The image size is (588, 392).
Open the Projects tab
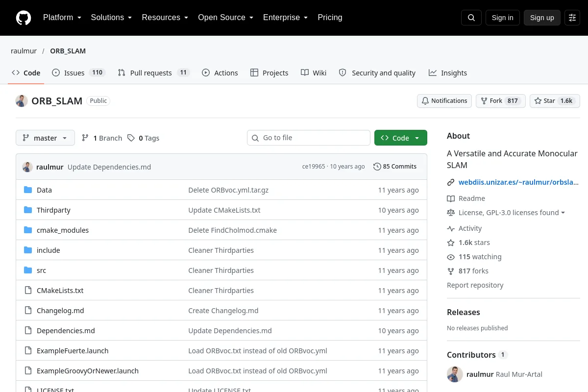click(269, 73)
